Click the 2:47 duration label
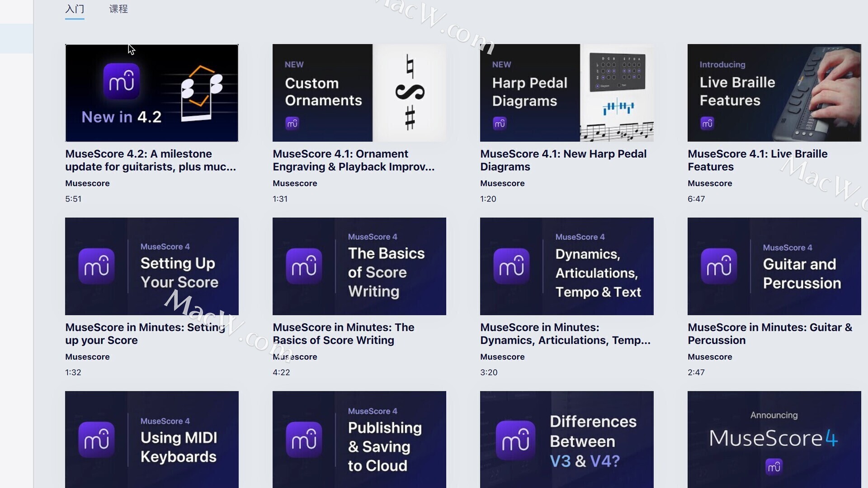The height and width of the screenshot is (488, 868). click(x=696, y=372)
